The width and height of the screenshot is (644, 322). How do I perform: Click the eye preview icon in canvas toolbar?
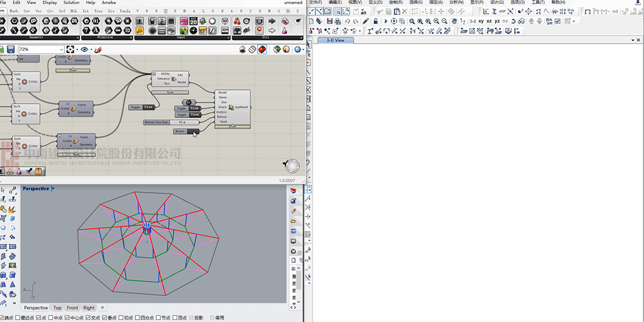coord(85,49)
